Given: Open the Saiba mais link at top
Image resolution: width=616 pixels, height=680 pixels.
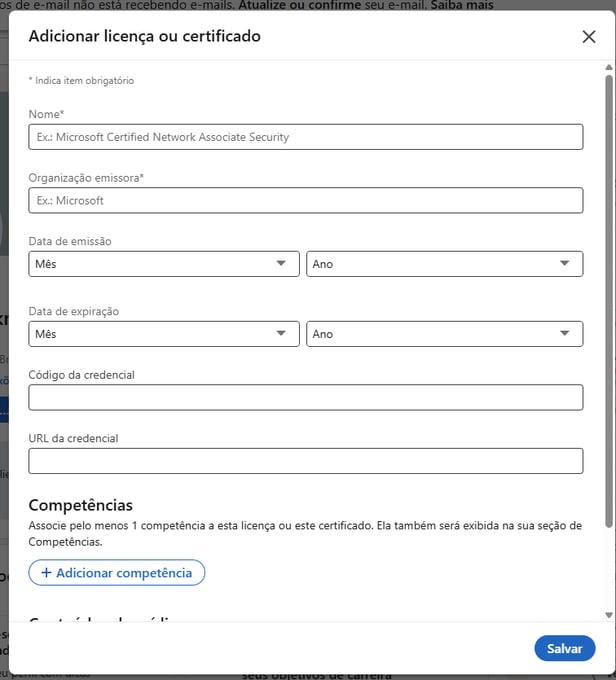Looking at the screenshot, I should coord(461,5).
